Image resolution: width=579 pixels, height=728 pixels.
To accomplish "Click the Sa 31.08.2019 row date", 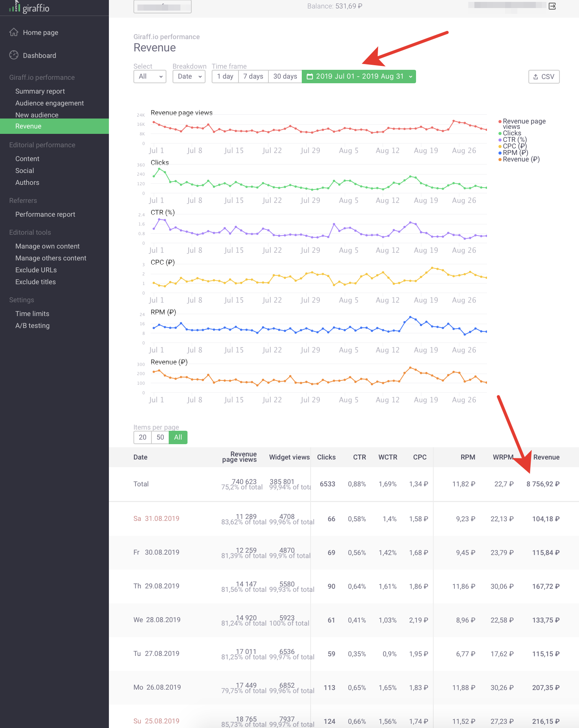I will [x=156, y=519].
